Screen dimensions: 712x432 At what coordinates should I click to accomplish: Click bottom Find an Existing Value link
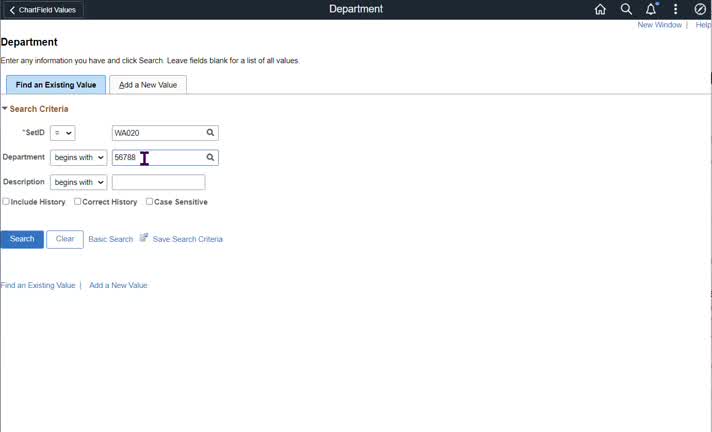[x=38, y=285]
